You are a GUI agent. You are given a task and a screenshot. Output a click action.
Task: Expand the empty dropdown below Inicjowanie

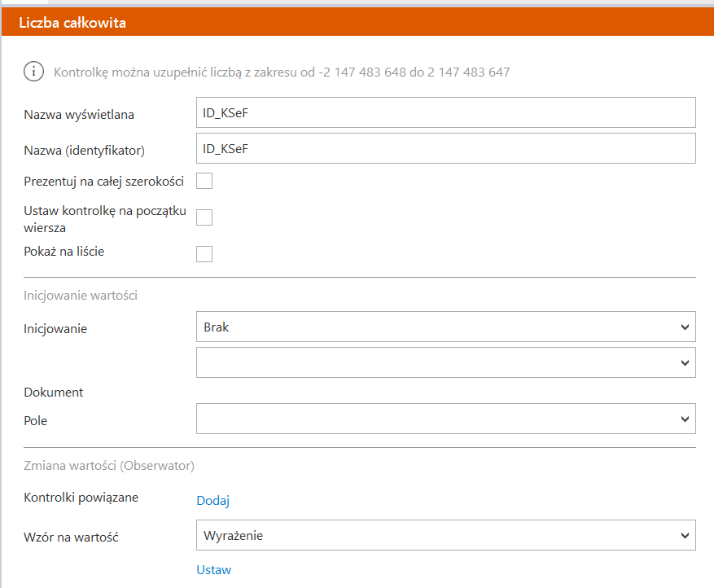445,362
